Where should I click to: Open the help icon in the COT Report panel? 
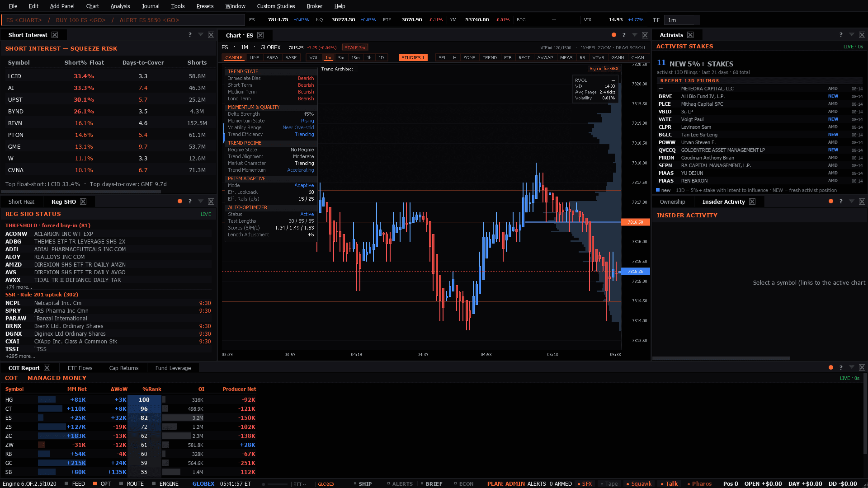click(x=841, y=368)
